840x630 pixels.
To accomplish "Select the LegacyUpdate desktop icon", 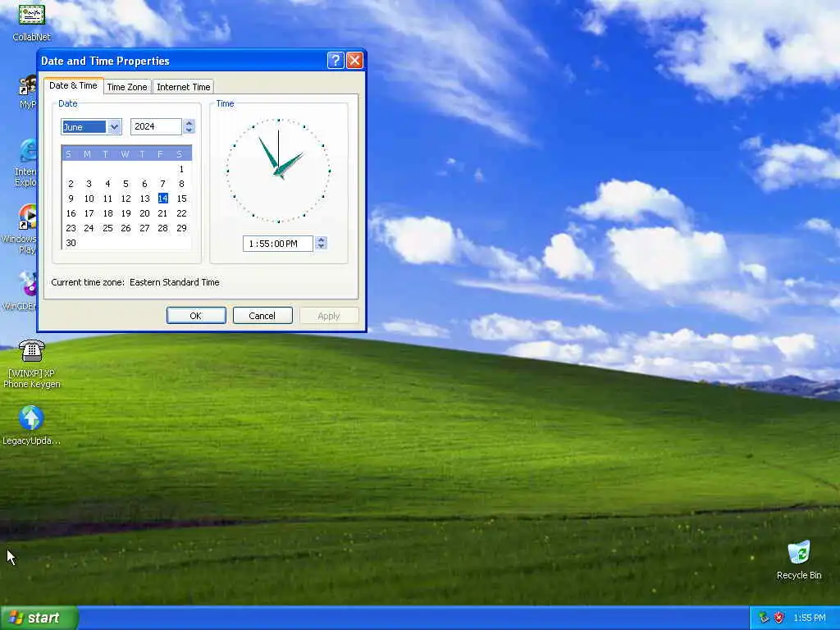I will [x=32, y=426].
